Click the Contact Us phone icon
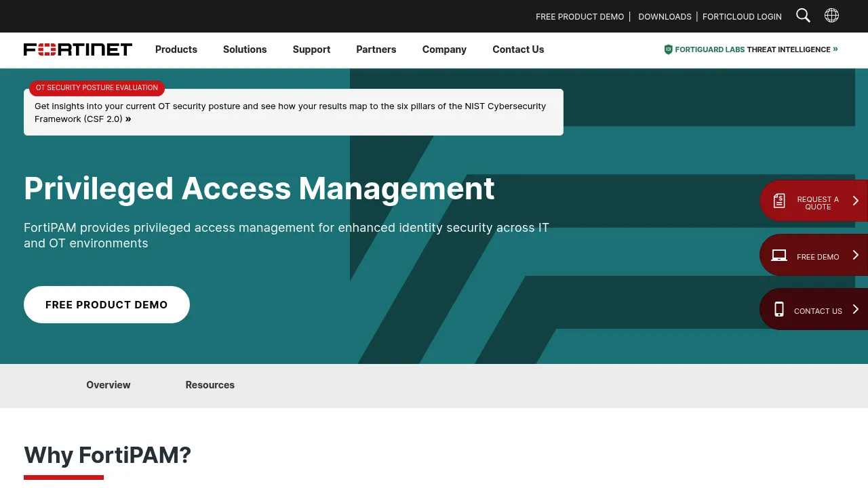 pyautogui.click(x=779, y=309)
